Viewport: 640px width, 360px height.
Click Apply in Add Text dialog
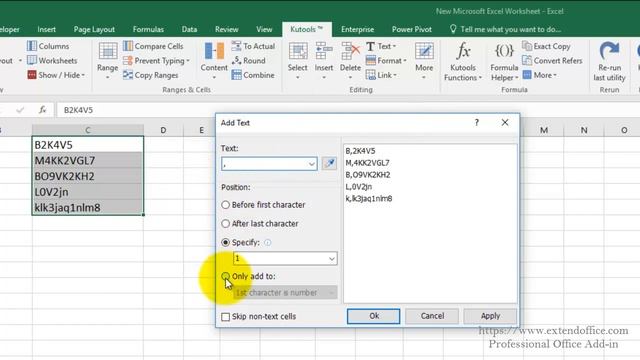click(x=490, y=316)
